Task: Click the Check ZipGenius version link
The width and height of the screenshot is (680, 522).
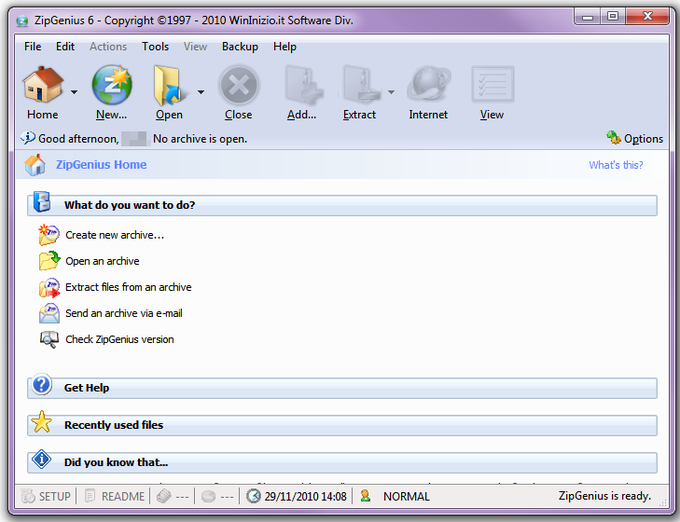Action: 120,339
